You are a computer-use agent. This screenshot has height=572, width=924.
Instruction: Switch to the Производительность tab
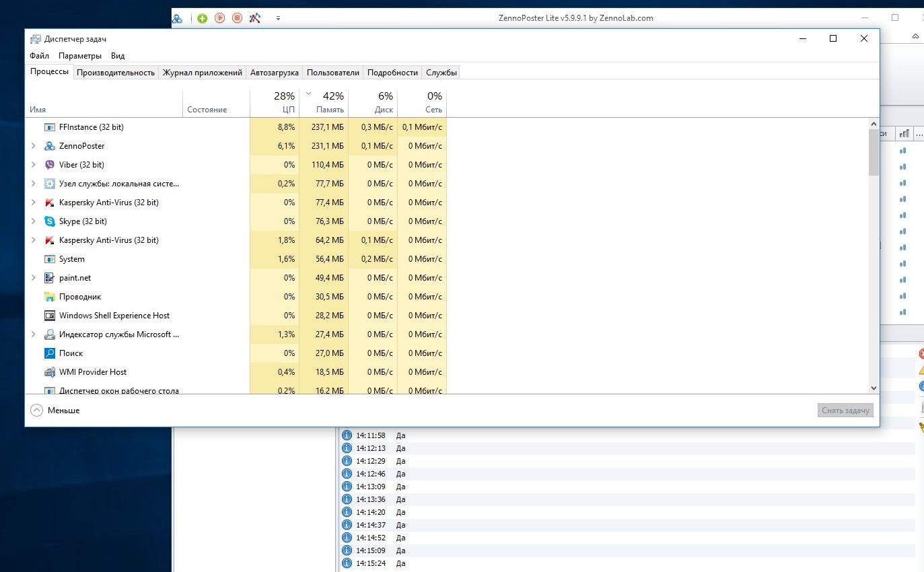coord(116,73)
